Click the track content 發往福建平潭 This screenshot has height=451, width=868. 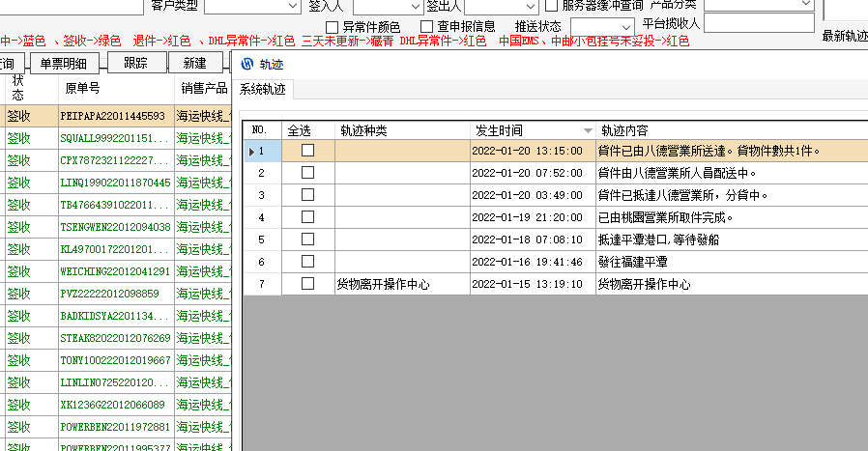click(x=633, y=262)
